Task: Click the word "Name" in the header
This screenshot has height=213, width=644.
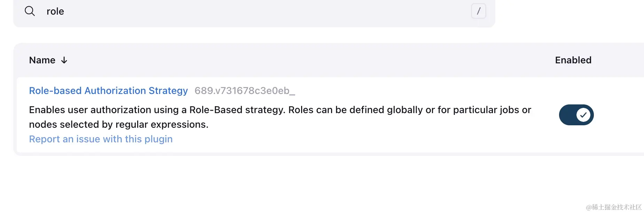Action: (x=42, y=60)
